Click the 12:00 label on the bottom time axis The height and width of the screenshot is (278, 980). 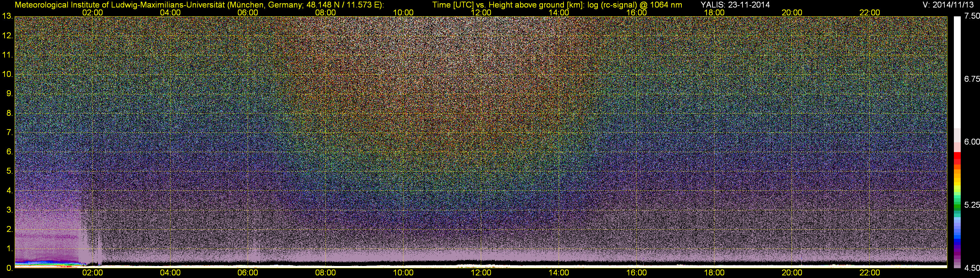pyautogui.click(x=481, y=273)
